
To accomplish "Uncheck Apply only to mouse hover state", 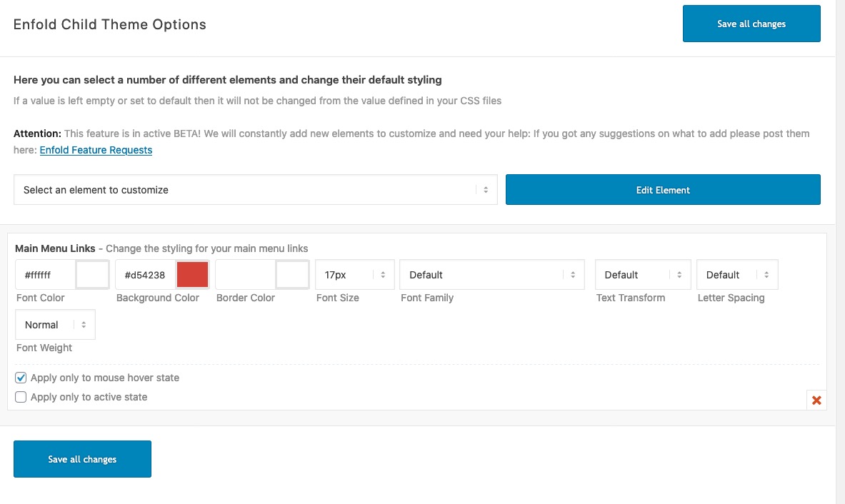I will (21, 378).
